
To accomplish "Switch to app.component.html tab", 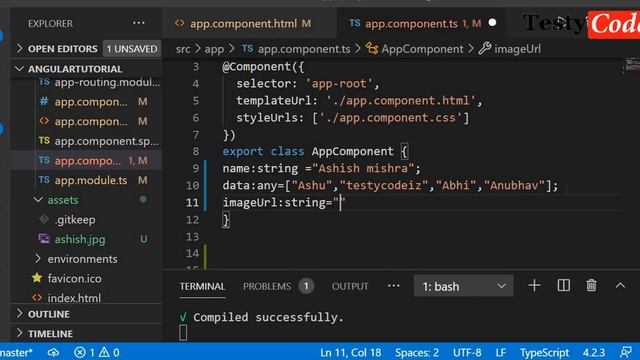I will click(x=243, y=24).
